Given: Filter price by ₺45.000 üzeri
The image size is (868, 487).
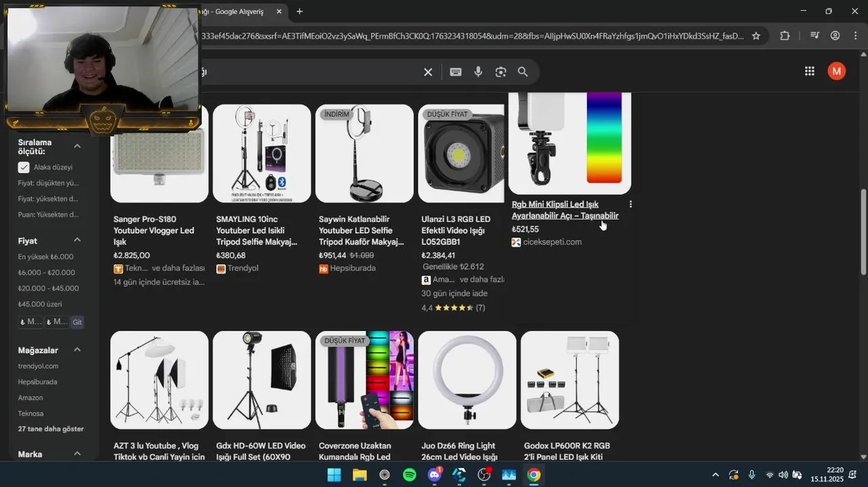Looking at the screenshot, I should [40, 304].
